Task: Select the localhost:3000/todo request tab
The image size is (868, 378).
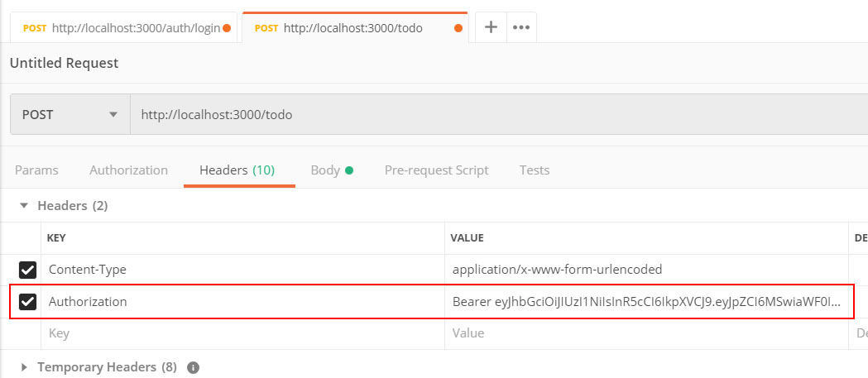Action: [x=355, y=27]
